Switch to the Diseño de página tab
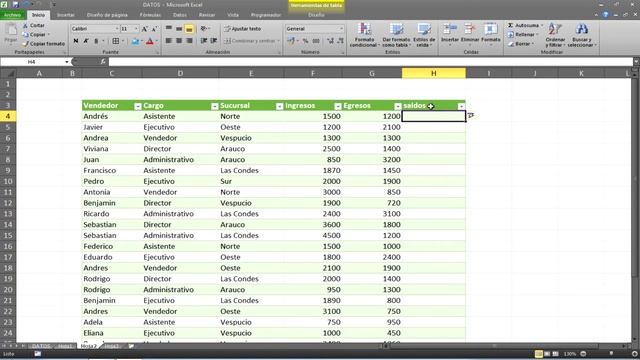The width and height of the screenshot is (640, 360). [x=107, y=15]
